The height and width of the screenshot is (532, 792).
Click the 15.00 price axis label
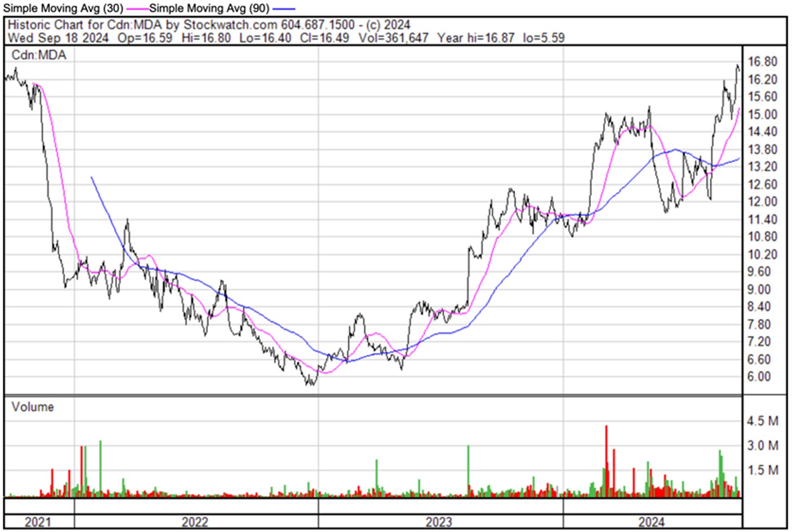[762, 114]
